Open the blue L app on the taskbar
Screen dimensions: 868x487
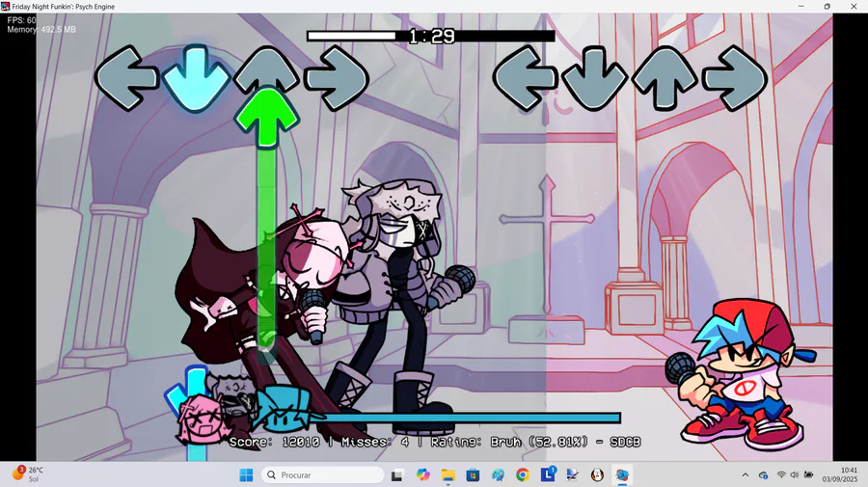coord(548,474)
